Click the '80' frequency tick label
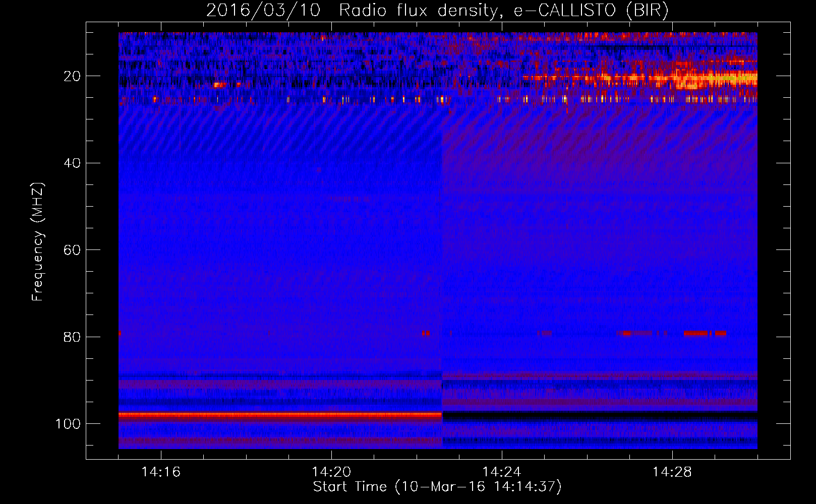 73,337
